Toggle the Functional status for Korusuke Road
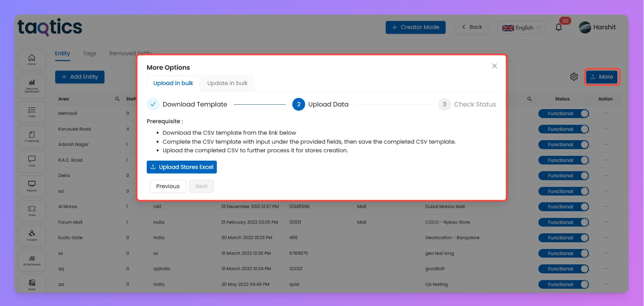Image resolution: width=644 pixels, height=306 pixels. [x=563, y=129]
